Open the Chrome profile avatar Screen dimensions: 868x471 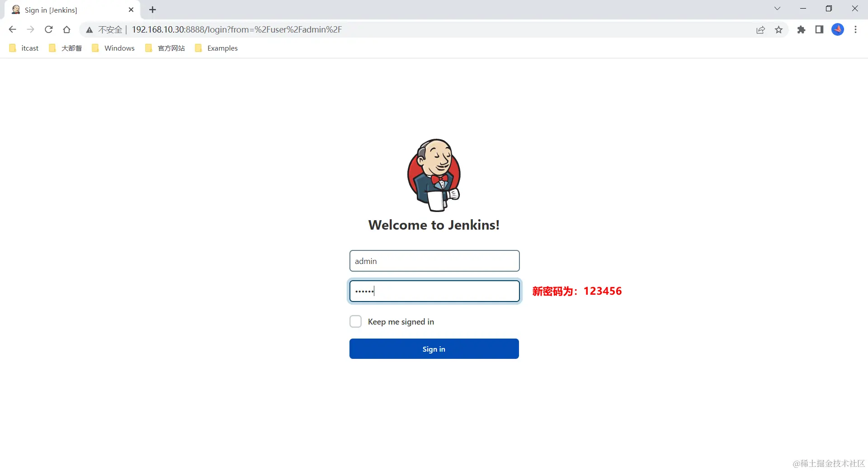pos(838,29)
